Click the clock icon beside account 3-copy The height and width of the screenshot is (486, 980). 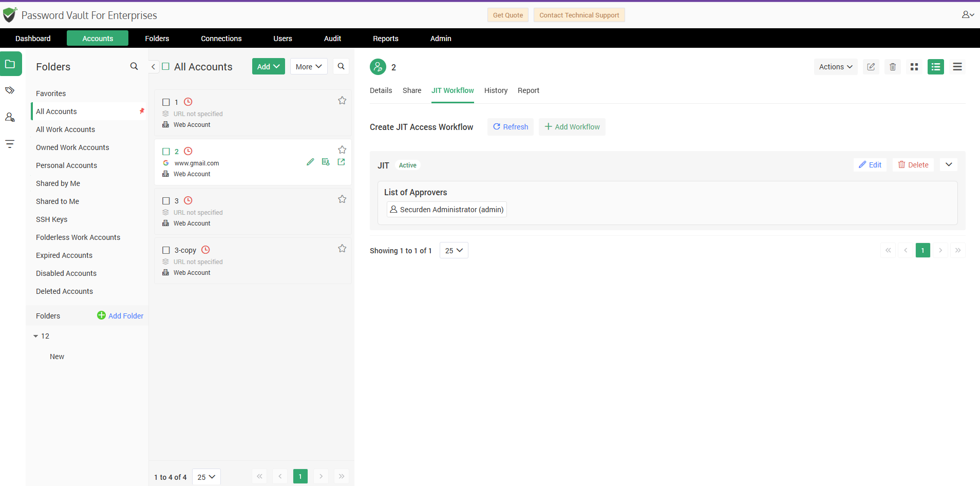pos(205,250)
